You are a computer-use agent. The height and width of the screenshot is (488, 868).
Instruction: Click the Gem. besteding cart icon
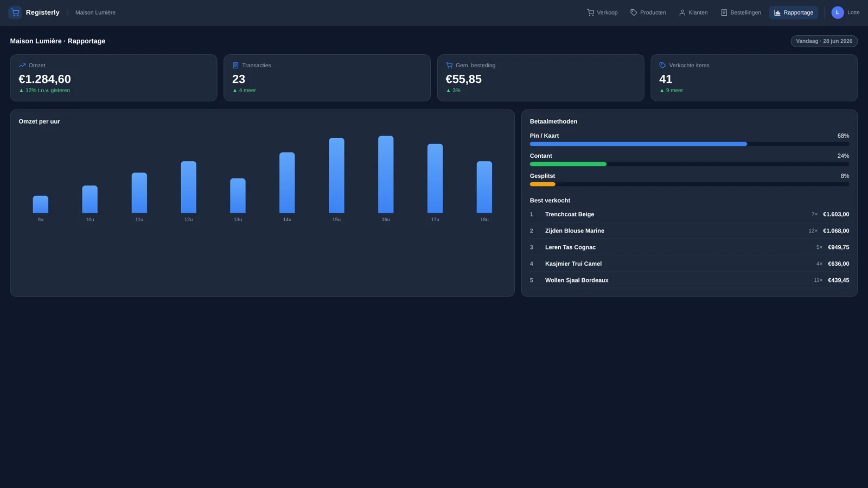(x=449, y=66)
